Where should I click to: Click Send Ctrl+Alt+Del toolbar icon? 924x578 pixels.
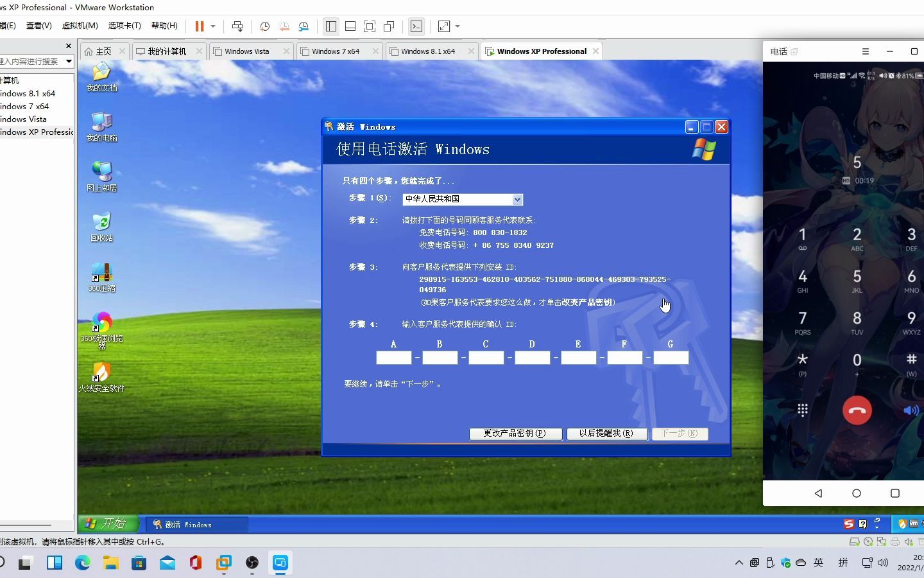click(237, 26)
